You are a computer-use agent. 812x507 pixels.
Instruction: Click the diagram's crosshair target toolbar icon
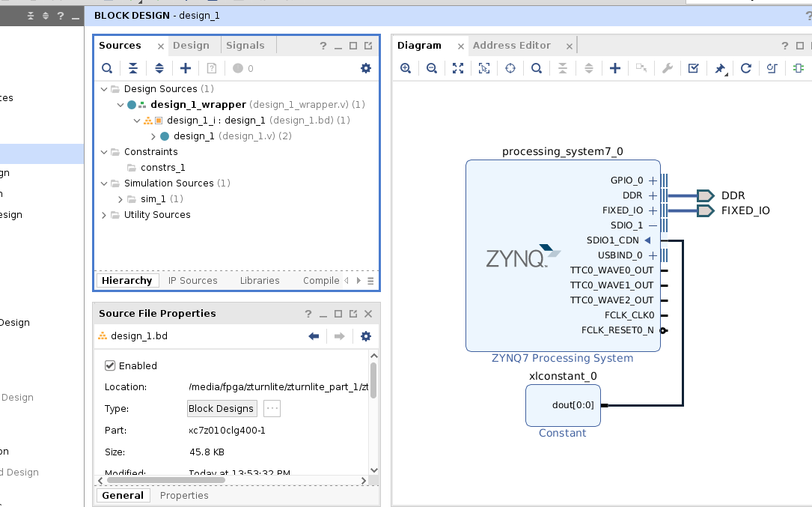tap(510, 68)
